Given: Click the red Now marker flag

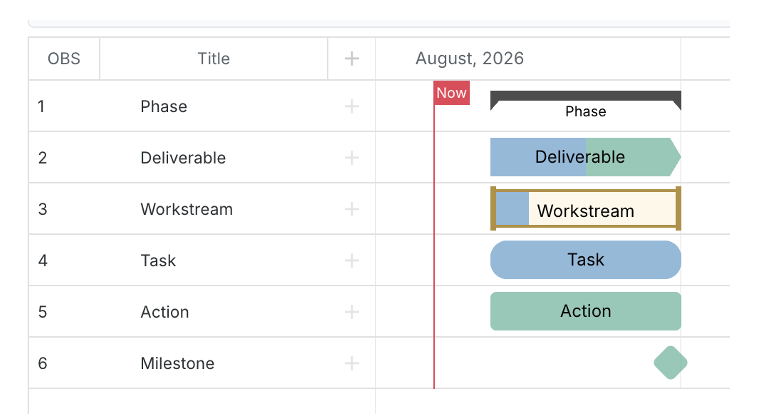Looking at the screenshot, I should pyautogui.click(x=451, y=93).
